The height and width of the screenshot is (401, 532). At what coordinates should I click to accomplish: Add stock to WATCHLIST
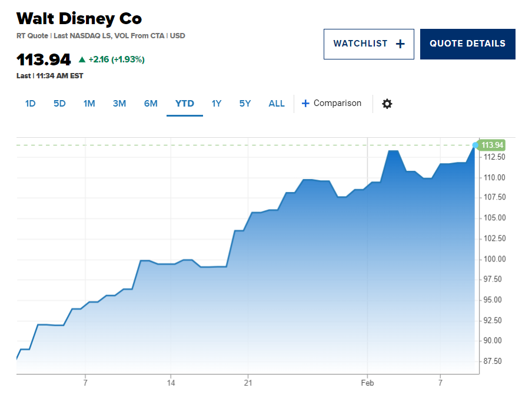369,44
